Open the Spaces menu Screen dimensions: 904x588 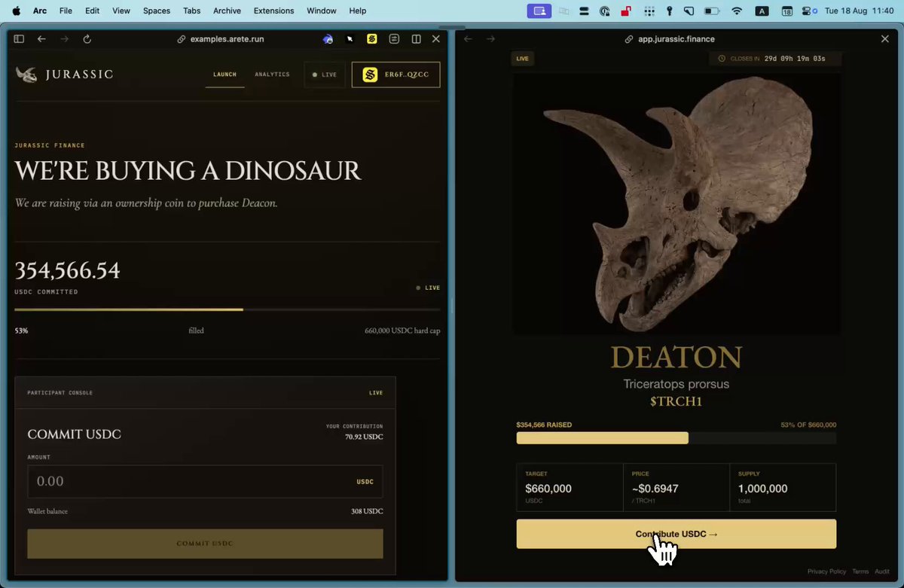pos(157,11)
